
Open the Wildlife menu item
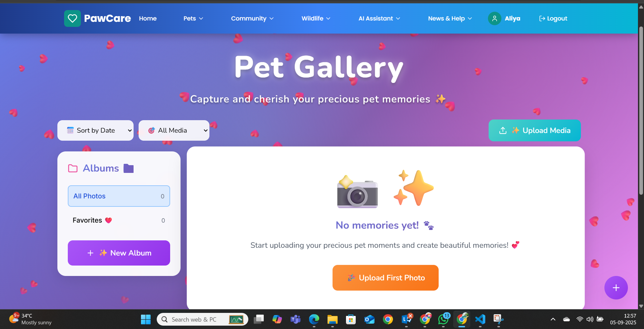pyautogui.click(x=316, y=18)
